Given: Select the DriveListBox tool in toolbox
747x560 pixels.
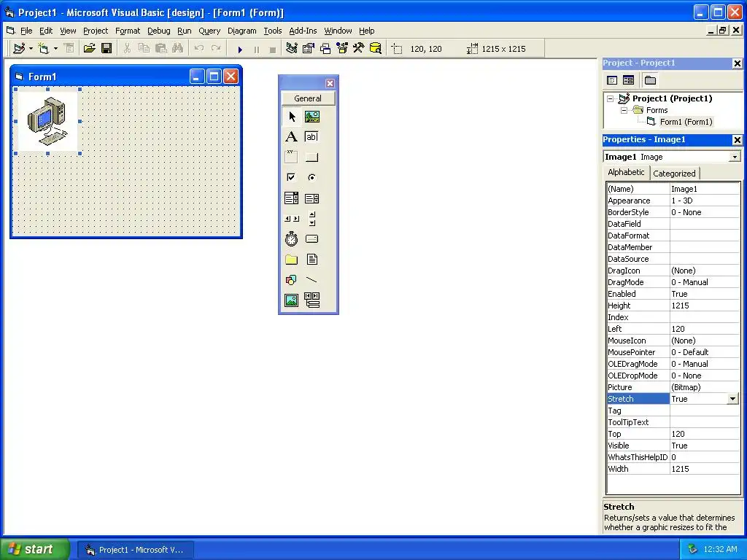Looking at the screenshot, I should (312, 238).
